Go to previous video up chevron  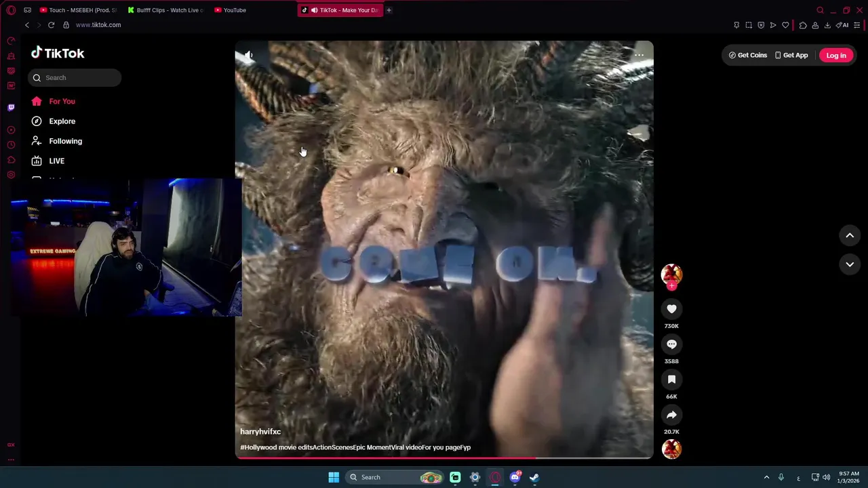click(850, 235)
